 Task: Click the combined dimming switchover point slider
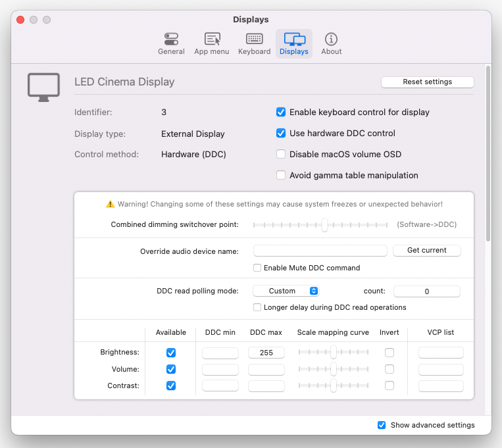320,225
